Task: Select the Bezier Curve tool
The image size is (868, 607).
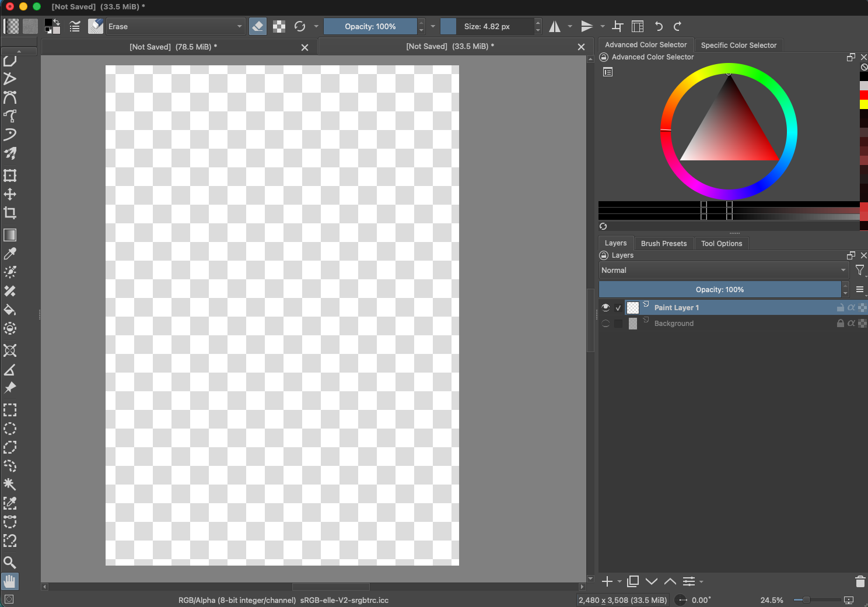Action: coord(10,97)
